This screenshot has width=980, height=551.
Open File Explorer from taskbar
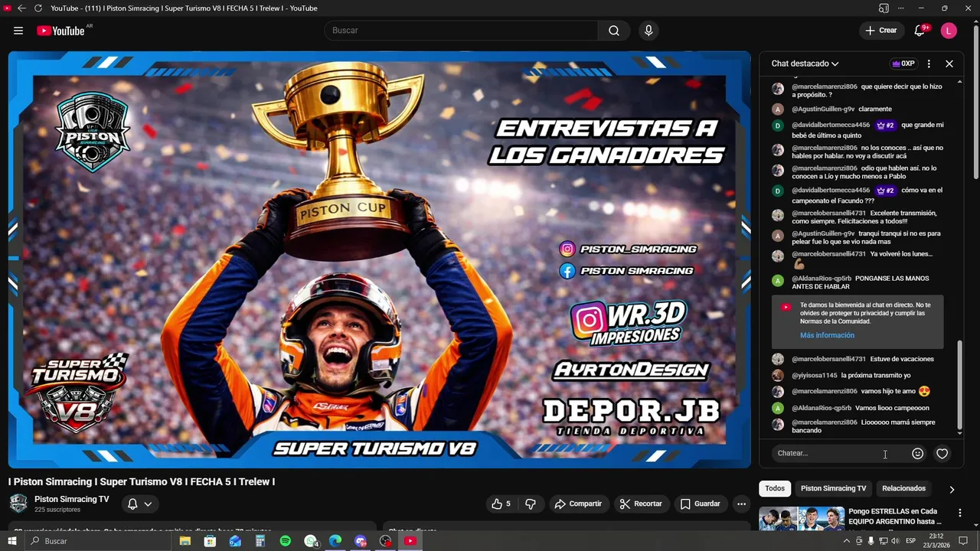click(x=185, y=541)
